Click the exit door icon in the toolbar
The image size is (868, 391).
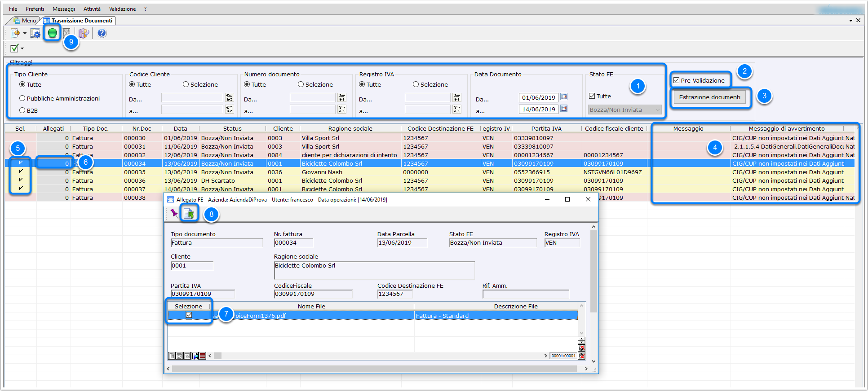pyautogui.click(x=84, y=33)
